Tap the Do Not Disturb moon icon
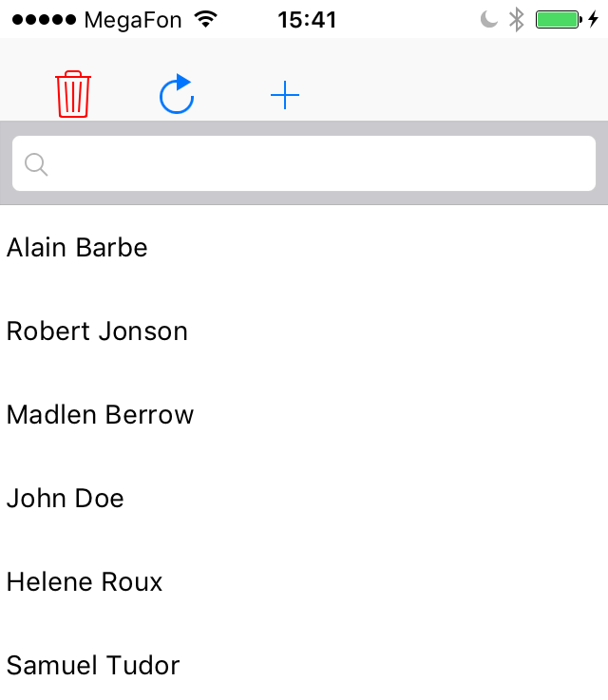Screen dimensions: 608x700 pyautogui.click(x=489, y=20)
